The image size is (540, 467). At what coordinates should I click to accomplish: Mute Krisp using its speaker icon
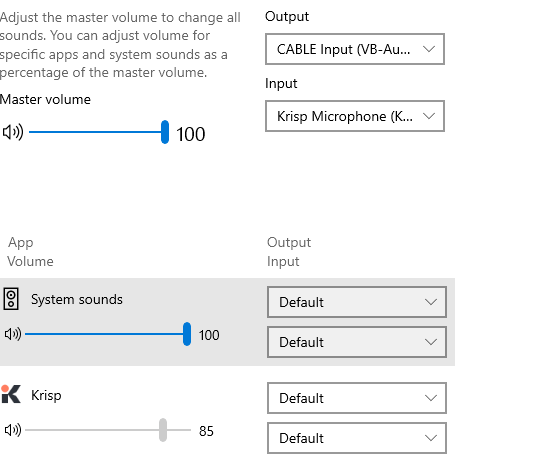13,430
